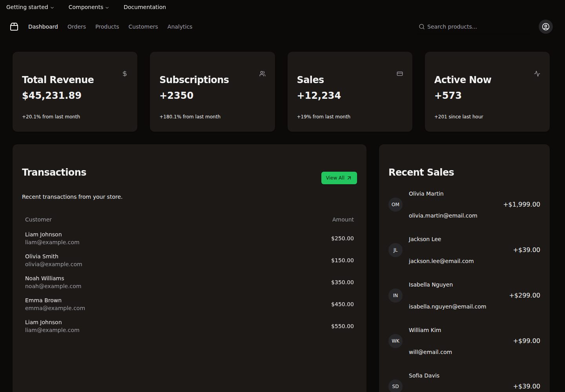Click +19% from last month text
The image size is (565, 392).
[x=324, y=117]
